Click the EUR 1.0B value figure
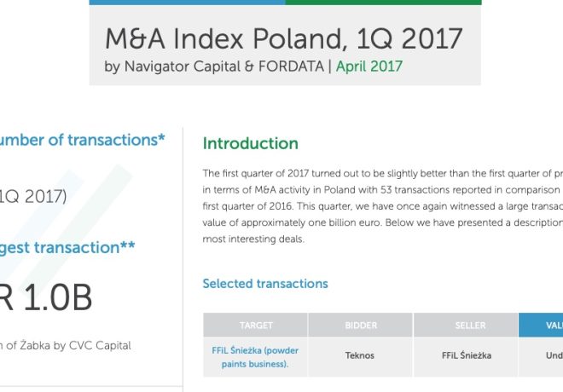The height and width of the screenshot is (392, 563). click(46, 297)
